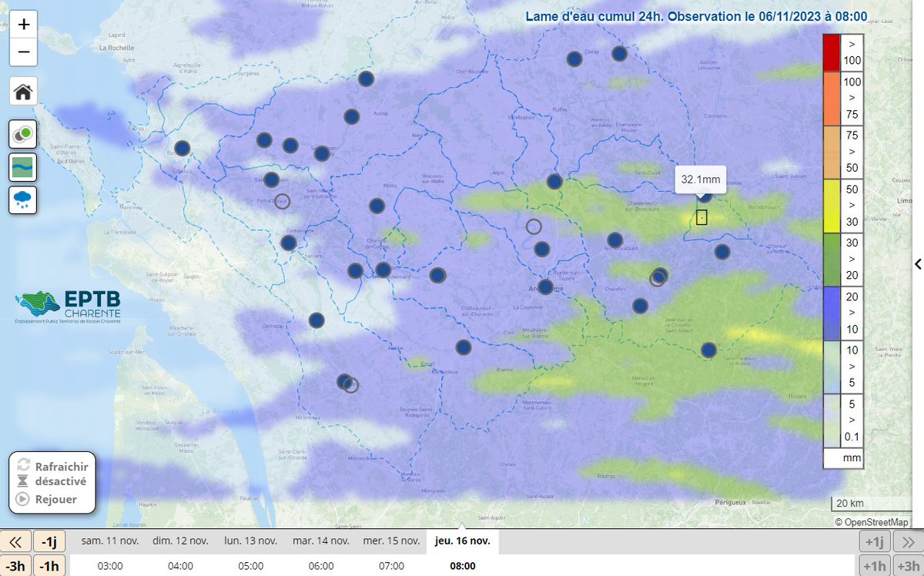Select the 'jeu. 16 nov.' date tab
The image size is (924, 576).
pos(463,541)
